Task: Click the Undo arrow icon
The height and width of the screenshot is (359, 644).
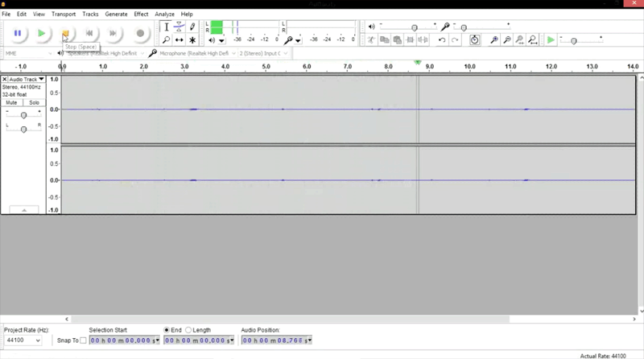Action: click(441, 39)
